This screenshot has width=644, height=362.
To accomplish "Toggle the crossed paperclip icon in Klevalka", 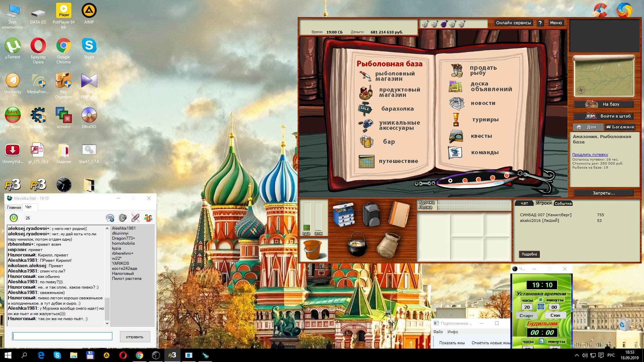I will [136, 218].
